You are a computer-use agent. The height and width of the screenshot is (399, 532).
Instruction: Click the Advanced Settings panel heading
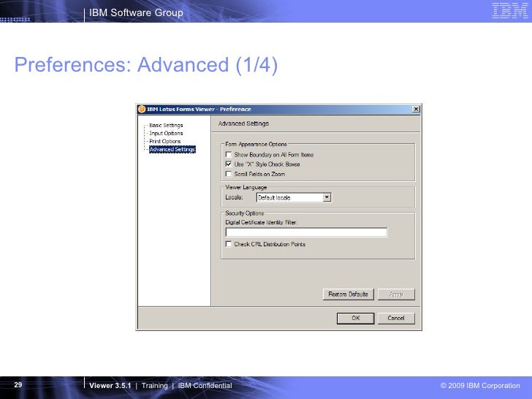(x=243, y=123)
